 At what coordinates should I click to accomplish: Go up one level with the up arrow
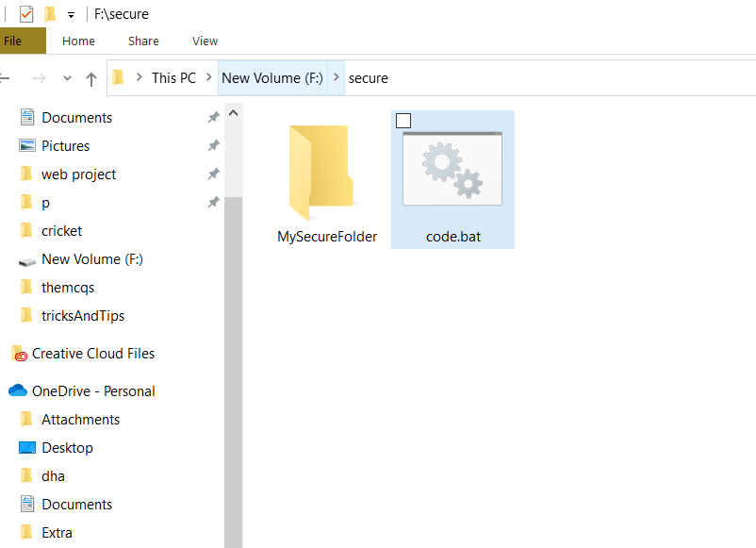pyautogui.click(x=91, y=78)
